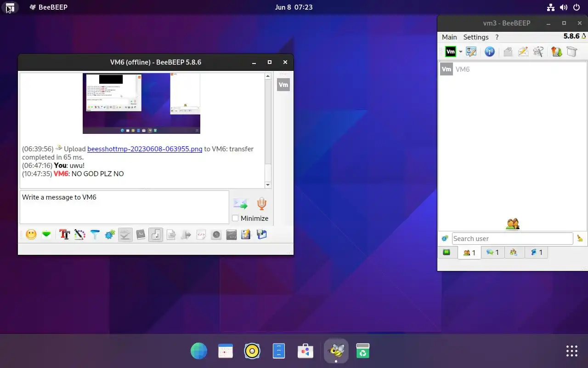Screen dimensions: 588x368
Task: Toggle the ABC spell checking button
Action: pos(125,235)
